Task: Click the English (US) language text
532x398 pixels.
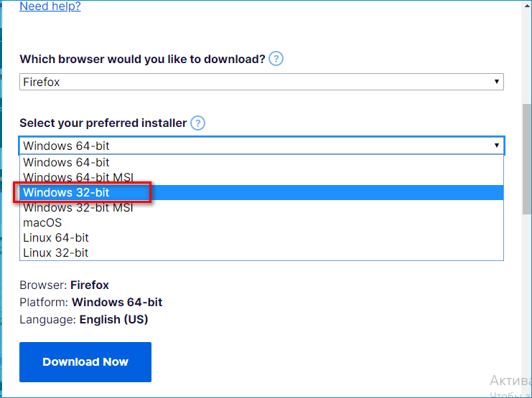Action: pos(113,320)
